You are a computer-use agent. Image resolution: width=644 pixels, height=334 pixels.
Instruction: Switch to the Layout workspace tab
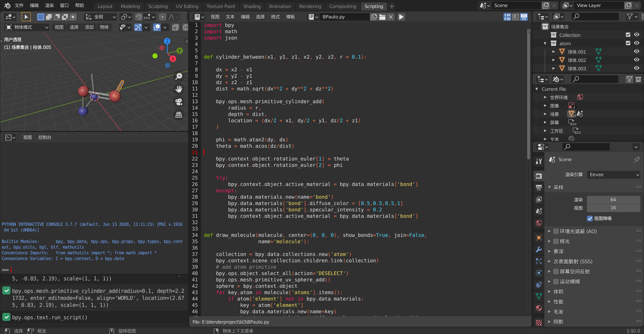tap(105, 6)
